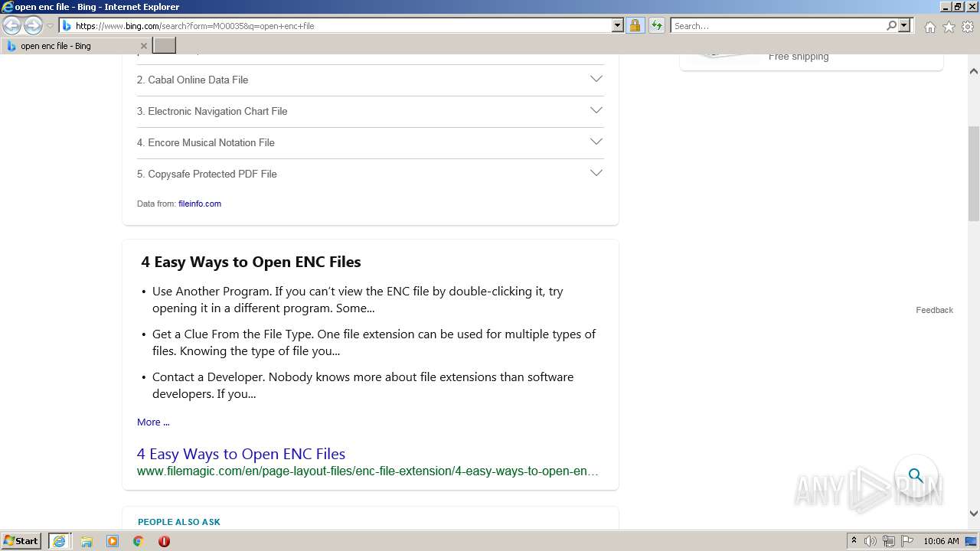The width and height of the screenshot is (980, 551).
Task: Click the page scrollbar down arrow
Action: [x=974, y=514]
